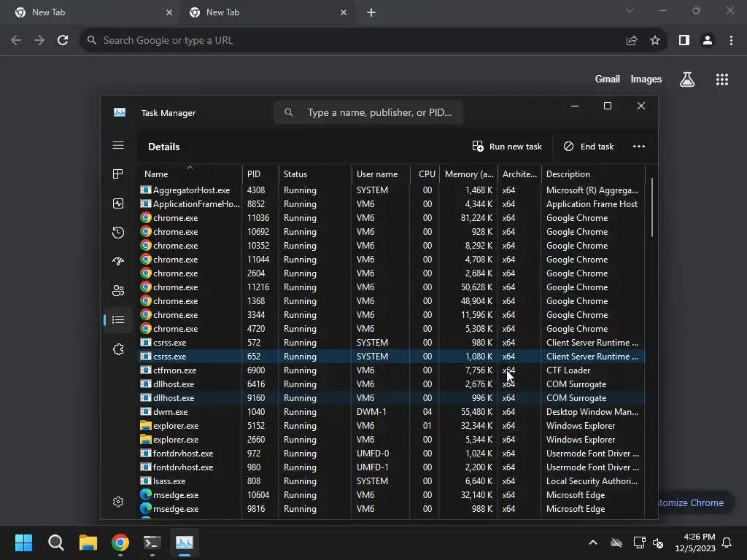The width and height of the screenshot is (747, 560).
Task: Open Users page in Task Manager sidebar
Action: coord(118,290)
